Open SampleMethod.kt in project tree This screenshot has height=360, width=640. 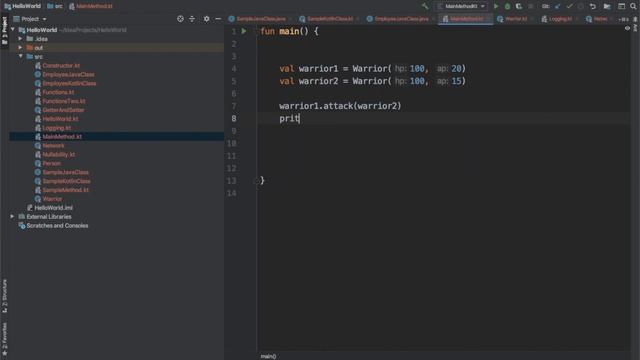pos(65,190)
